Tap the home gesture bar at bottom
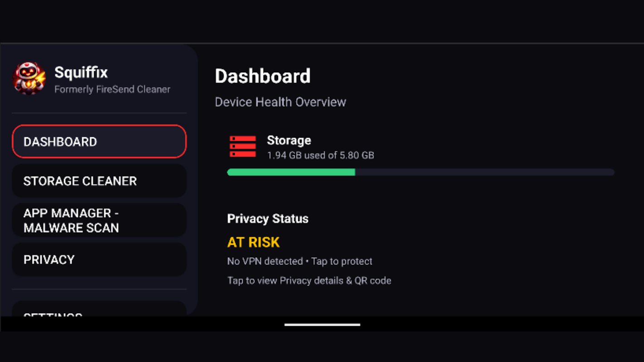The height and width of the screenshot is (362, 644). (322, 324)
